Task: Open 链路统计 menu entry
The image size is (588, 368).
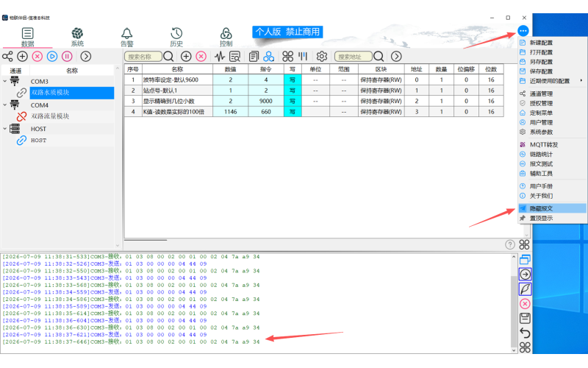Action: (552, 155)
